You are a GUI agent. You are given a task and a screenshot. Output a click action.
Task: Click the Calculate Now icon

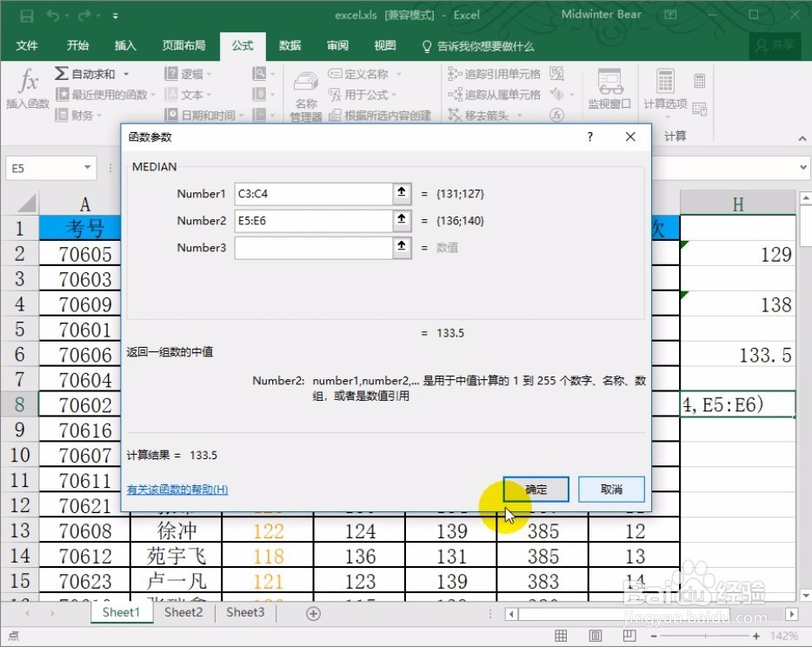(x=700, y=81)
